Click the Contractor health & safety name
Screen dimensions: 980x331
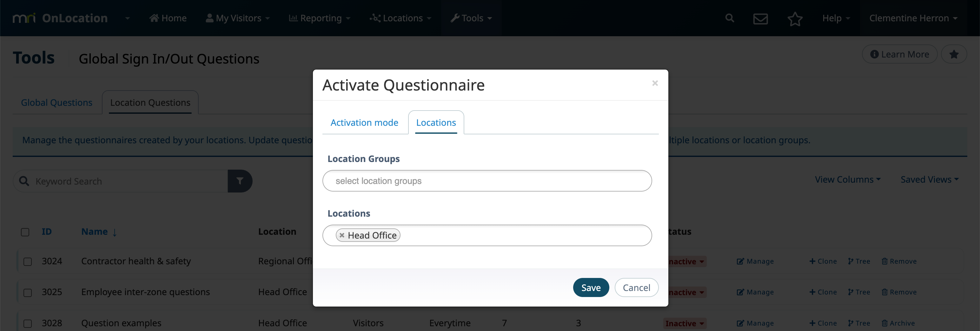tap(136, 261)
